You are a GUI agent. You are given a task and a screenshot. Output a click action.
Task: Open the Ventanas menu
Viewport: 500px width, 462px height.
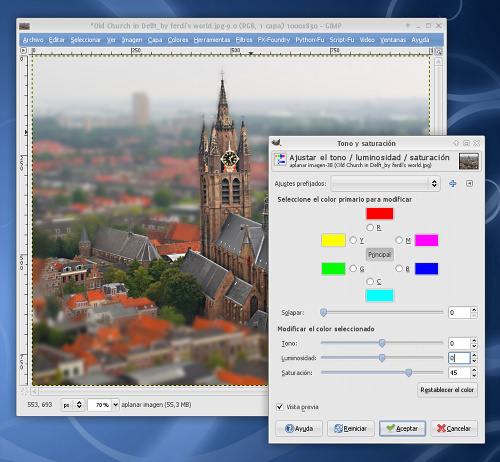point(393,40)
